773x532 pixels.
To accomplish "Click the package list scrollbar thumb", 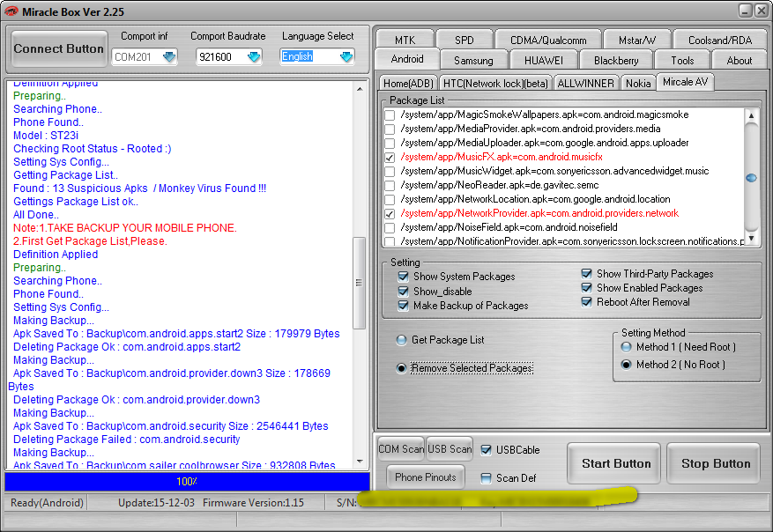I will point(751,178).
